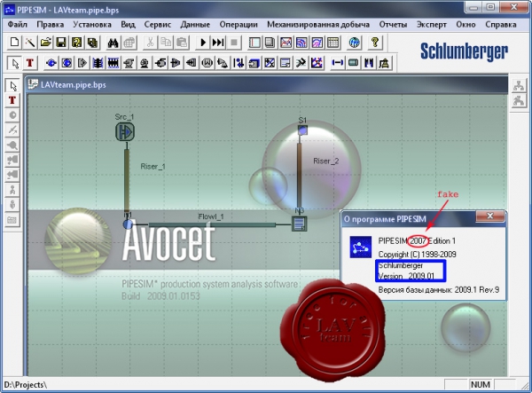532x393 pixels.
Task: Select the S1 node on the canvas
Action: [x=302, y=130]
